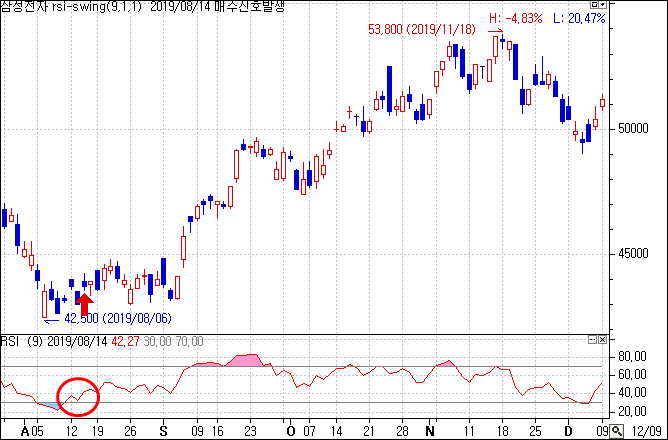This screenshot has height=440, width=668.
Task: Click the 26 date axis label
Action: coord(130,431)
